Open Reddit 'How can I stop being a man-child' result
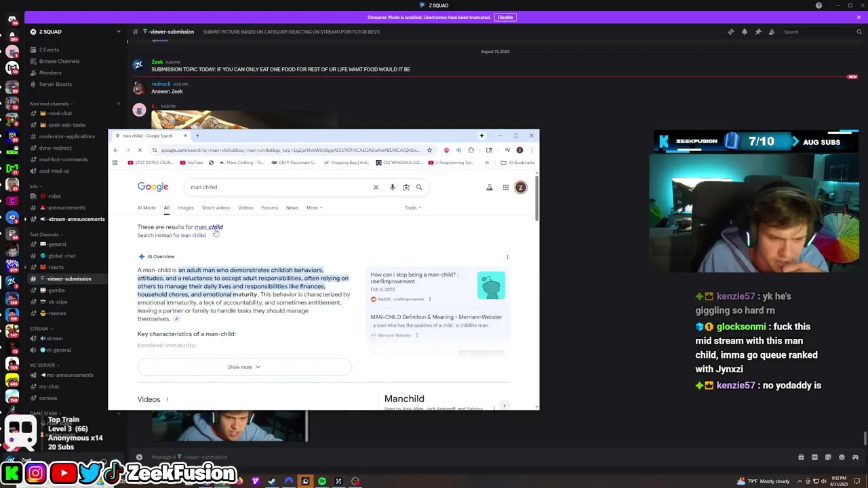Screen dimensions: 868x488 [x=414, y=278]
